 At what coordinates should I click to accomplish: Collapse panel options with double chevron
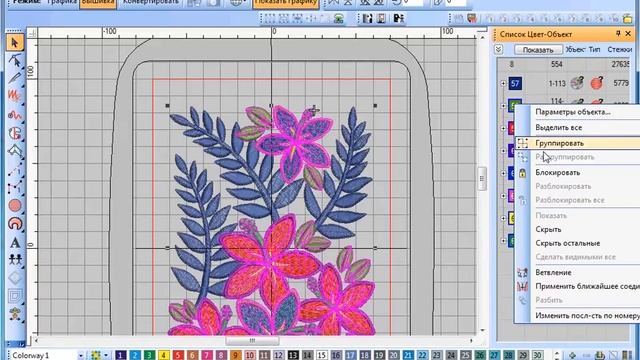point(498,49)
